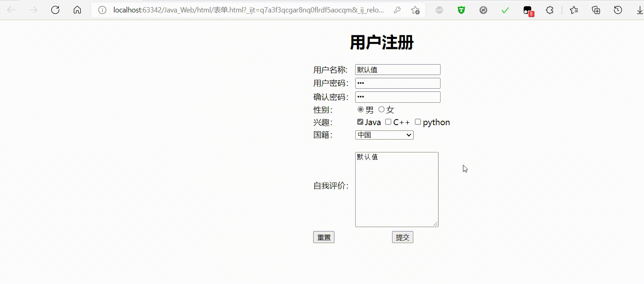Click the address bar URL
Viewport: 644px width, 284px height.
248,10
